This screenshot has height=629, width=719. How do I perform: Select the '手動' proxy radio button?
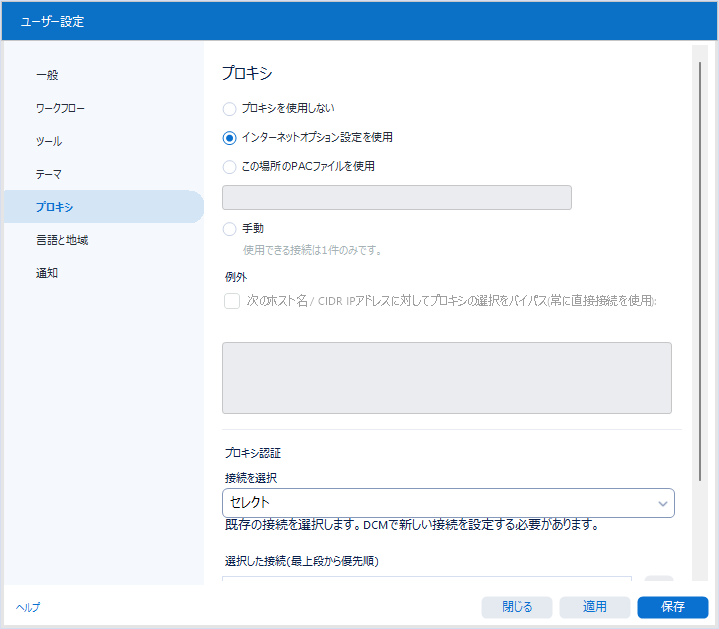[x=230, y=229]
